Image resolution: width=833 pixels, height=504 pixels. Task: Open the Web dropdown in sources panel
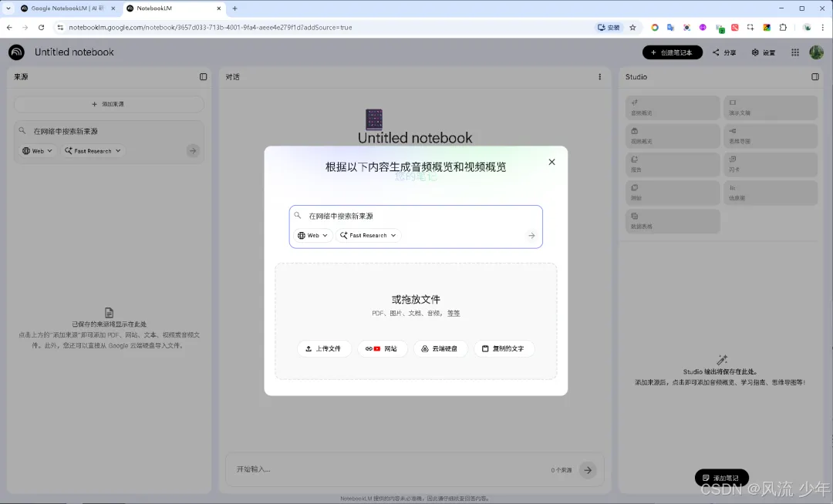click(x=37, y=151)
